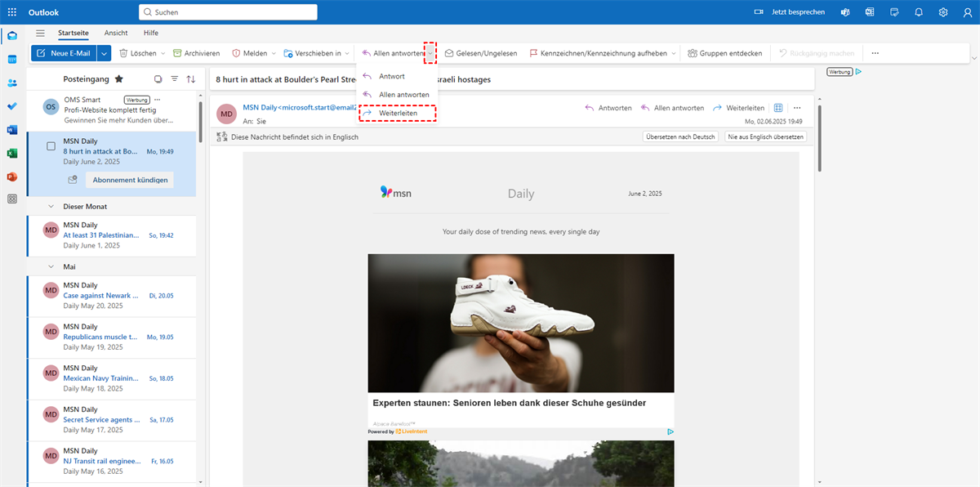Switch to Hilfe tab
This screenshot has height=487, width=980.
tap(151, 33)
